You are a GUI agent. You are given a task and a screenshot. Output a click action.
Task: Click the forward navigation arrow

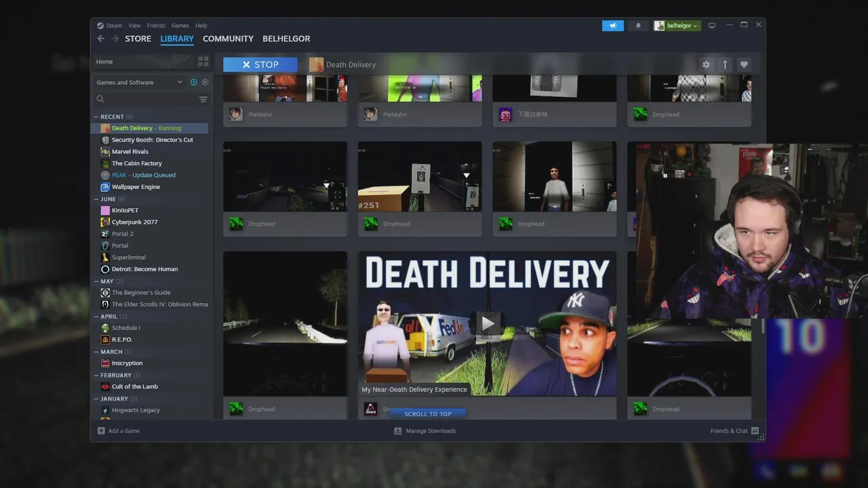[x=115, y=39]
